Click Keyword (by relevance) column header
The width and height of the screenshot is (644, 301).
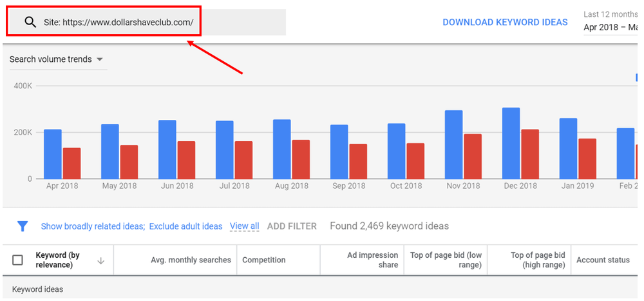click(57, 260)
